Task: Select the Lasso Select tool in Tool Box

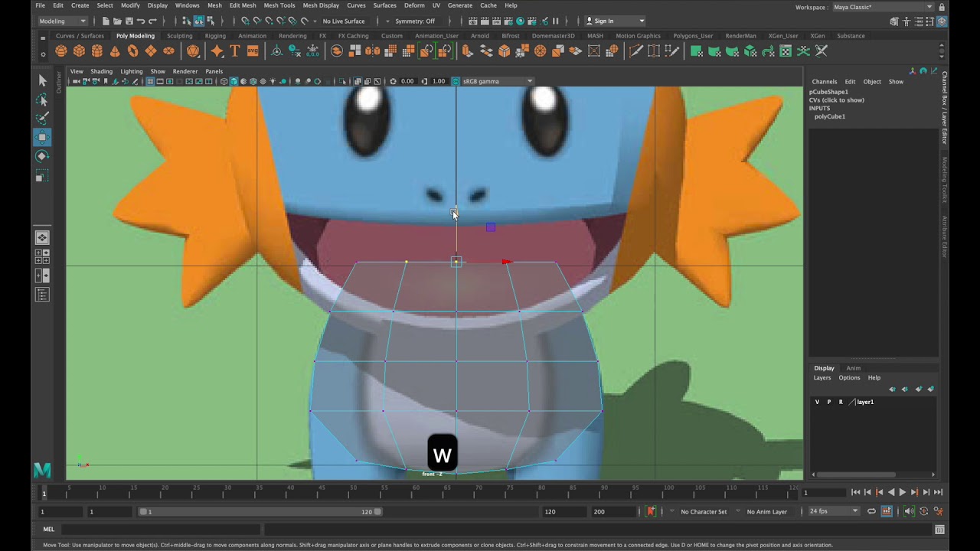Action: [x=42, y=99]
